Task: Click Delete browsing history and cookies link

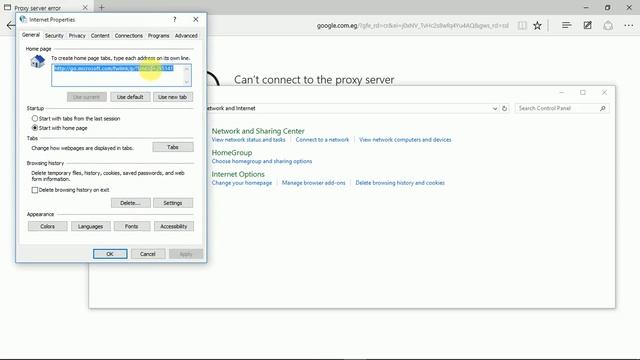Action: pyautogui.click(x=400, y=183)
